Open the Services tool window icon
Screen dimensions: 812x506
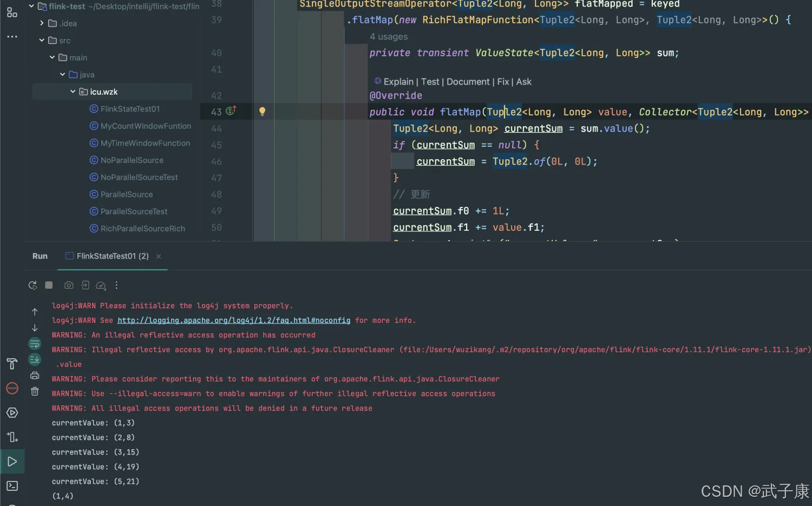pos(12,413)
